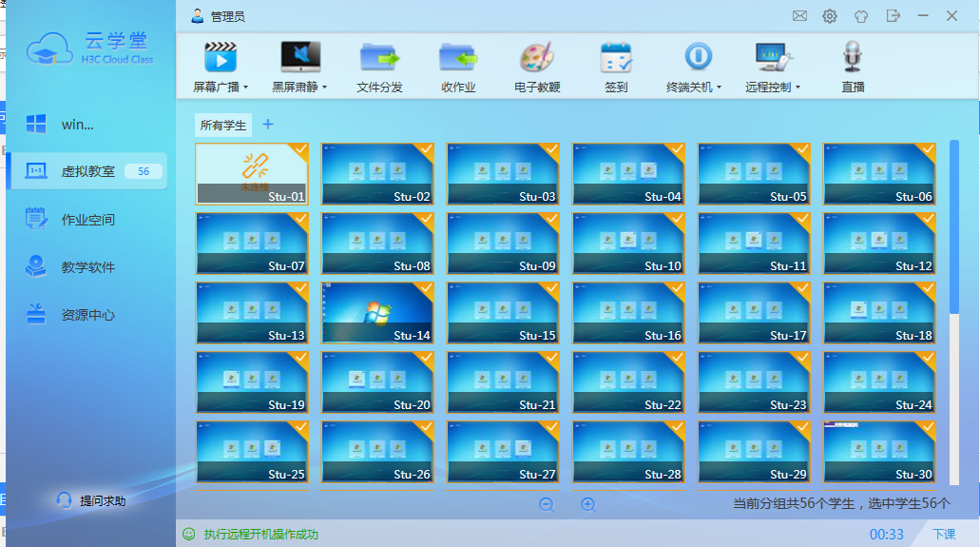Add a new student group with plus

268,124
